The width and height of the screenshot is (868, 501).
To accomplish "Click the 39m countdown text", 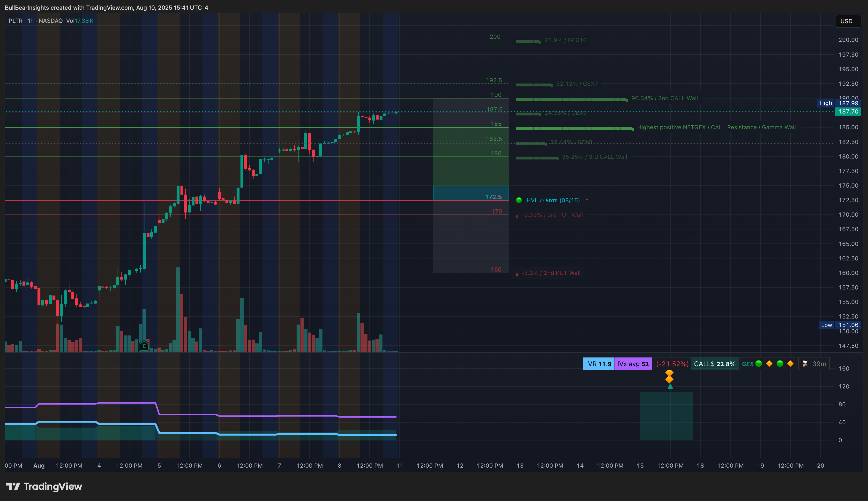I will click(x=819, y=364).
